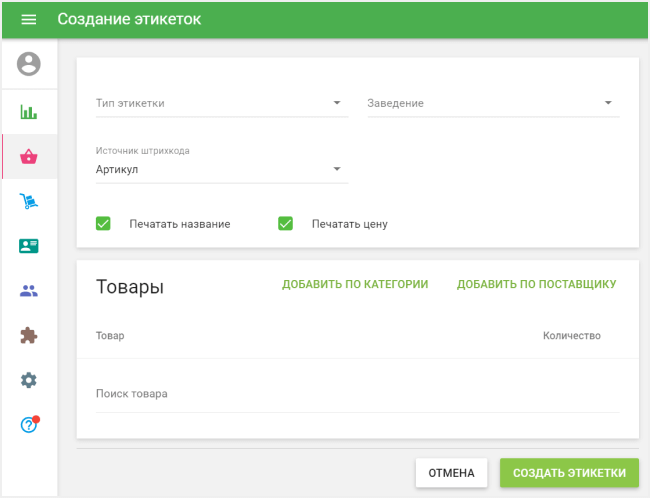Open the settings gear section
650x498 pixels.
pyautogui.click(x=29, y=380)
